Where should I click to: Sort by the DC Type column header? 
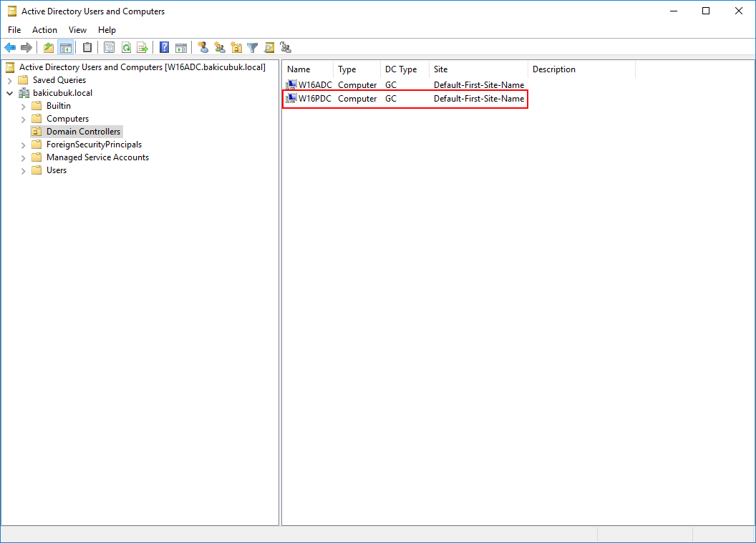[404, 69]
